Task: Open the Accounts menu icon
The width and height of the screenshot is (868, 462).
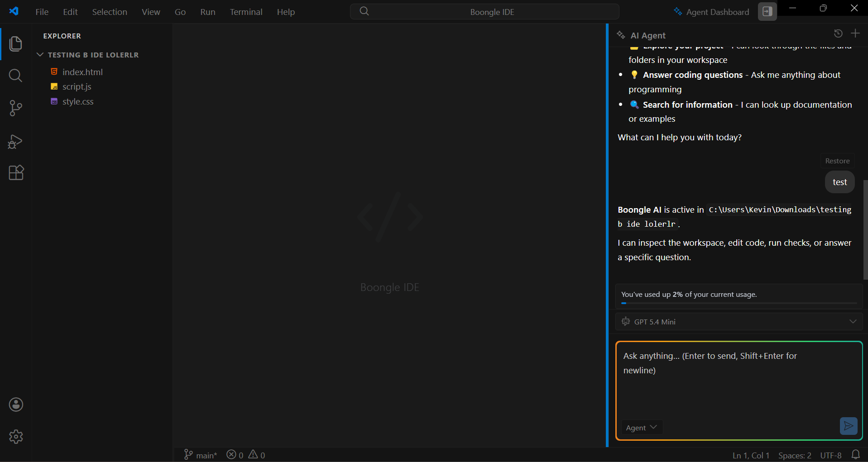Action: (x=16, y=405)
